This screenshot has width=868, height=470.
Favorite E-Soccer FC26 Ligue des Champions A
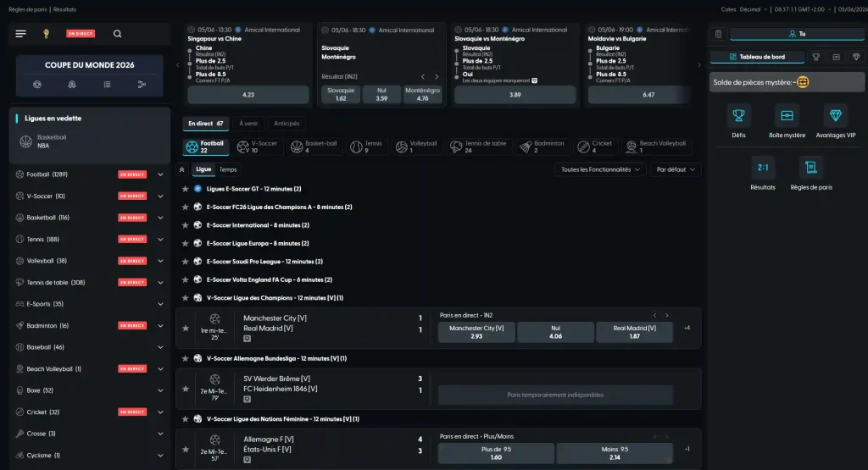(185, 207)
